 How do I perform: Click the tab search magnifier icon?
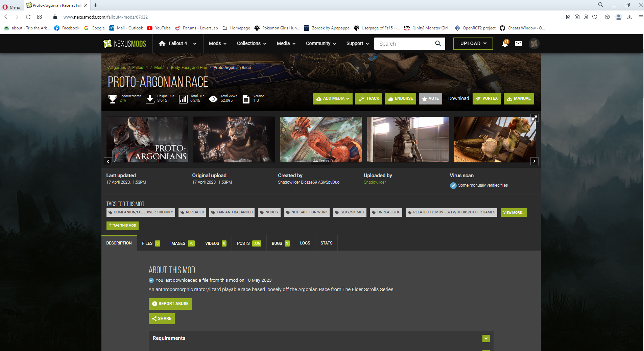pyautogui.click(x=601, y=5)
